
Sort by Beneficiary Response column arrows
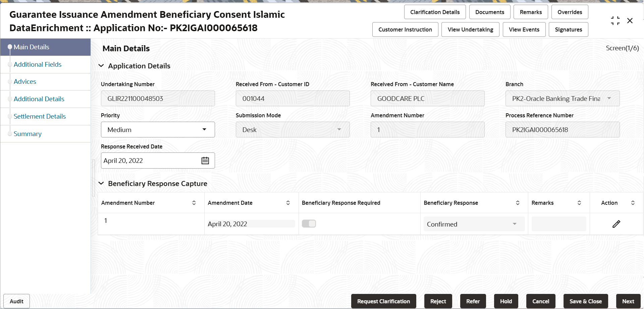tap(518, 203)
